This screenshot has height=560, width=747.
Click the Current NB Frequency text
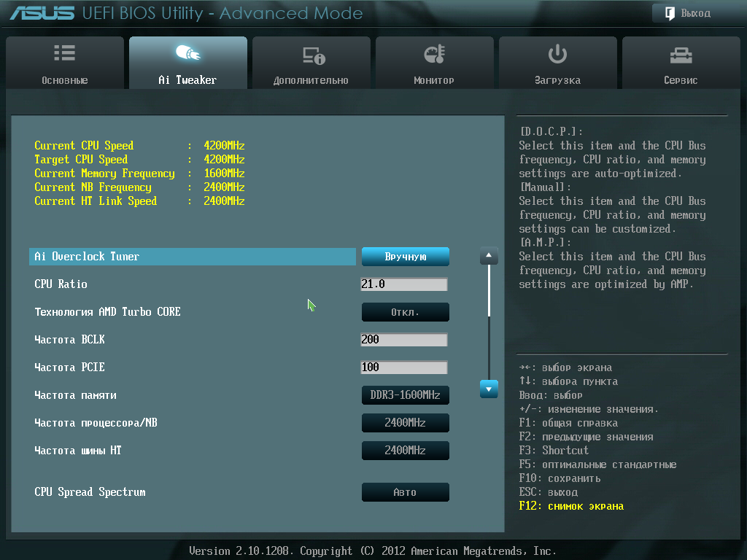click(x=93, y=187)
